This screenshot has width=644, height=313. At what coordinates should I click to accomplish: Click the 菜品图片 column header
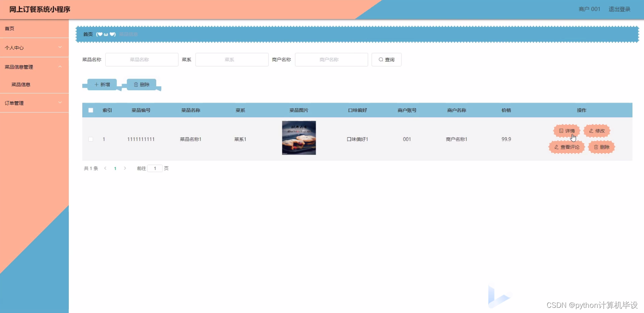point(299,110)
